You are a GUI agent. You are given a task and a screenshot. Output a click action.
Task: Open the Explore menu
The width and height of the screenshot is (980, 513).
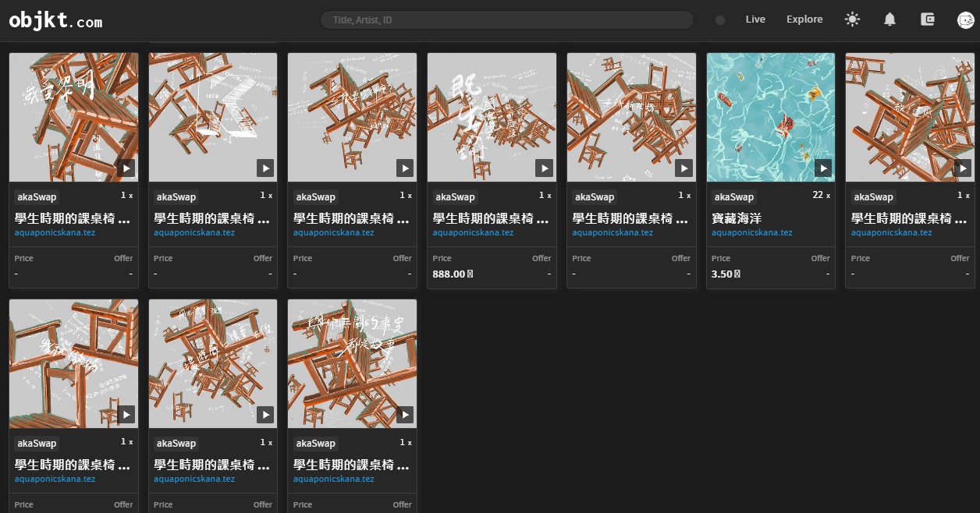804,19
